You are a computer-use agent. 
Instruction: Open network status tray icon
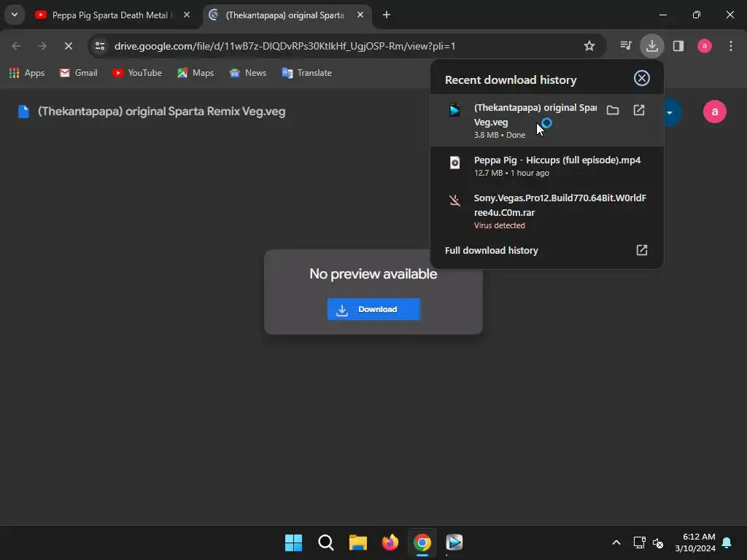pos(639,542)
